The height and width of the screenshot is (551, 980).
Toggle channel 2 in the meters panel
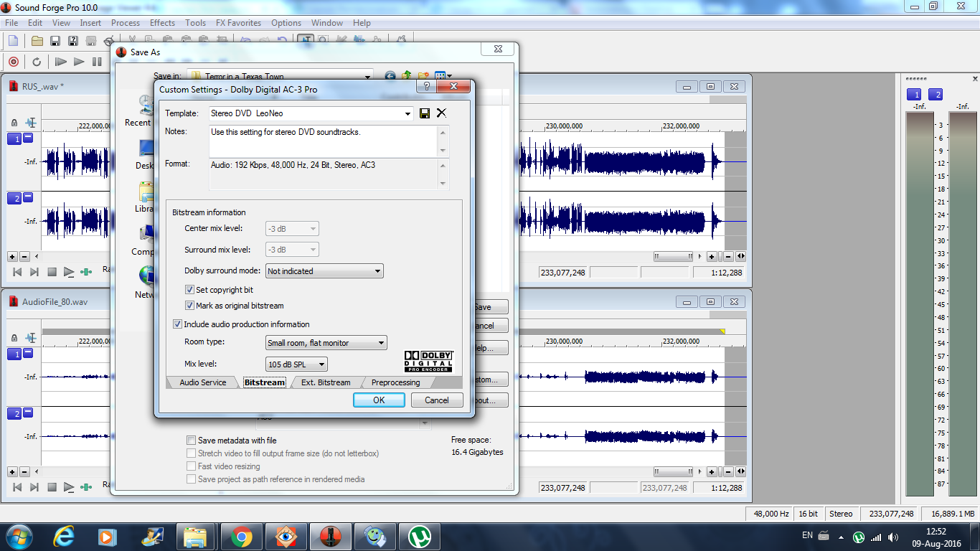tap(936, 95)
